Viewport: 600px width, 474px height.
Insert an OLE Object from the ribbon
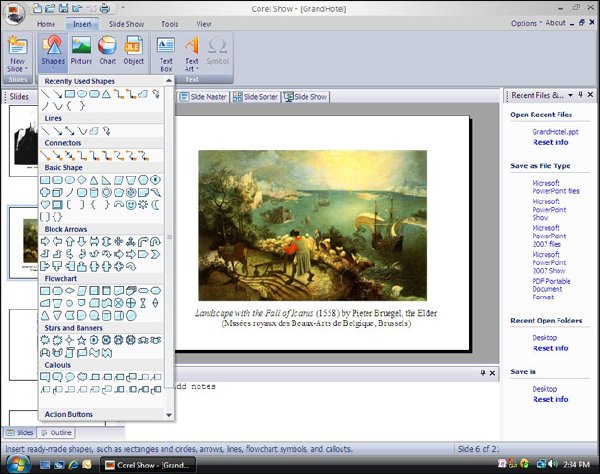(x=134, y=50)
